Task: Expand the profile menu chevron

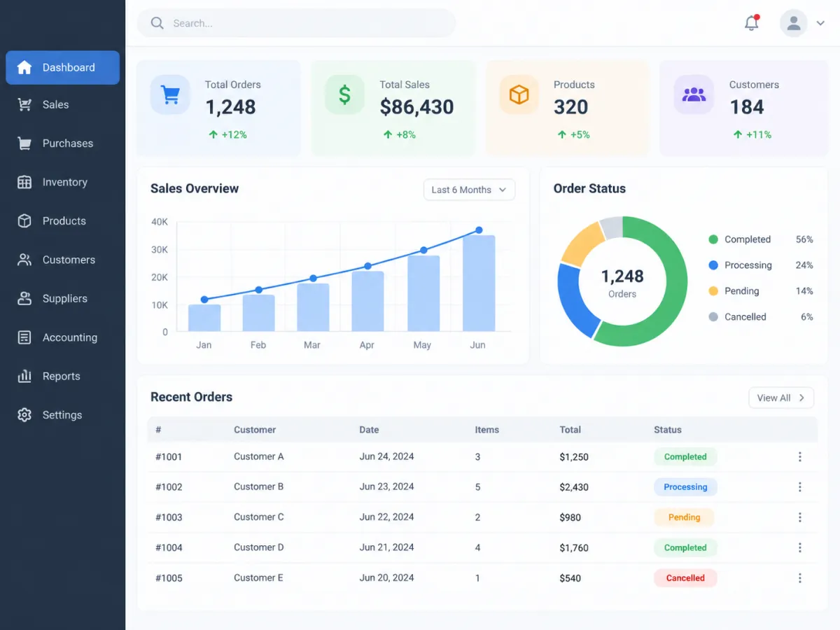Action: 820,24
